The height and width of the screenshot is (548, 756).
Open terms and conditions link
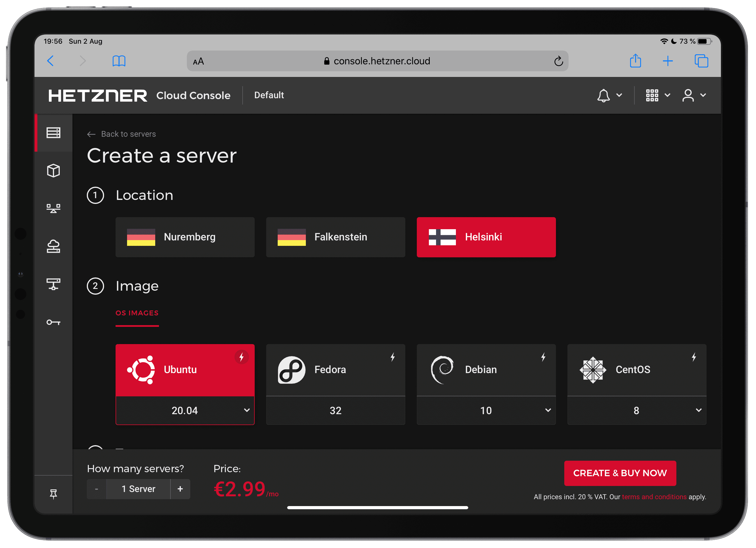tap(654, 497)
